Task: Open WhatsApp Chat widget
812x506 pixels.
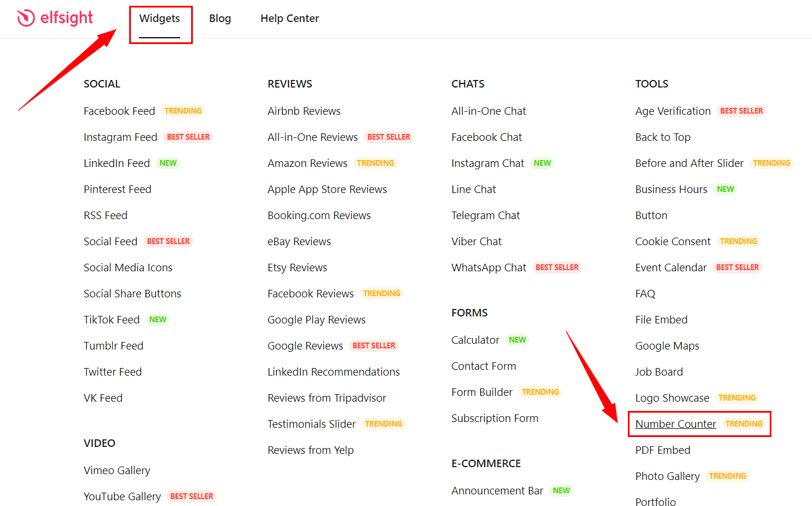Action: [489, 267]
